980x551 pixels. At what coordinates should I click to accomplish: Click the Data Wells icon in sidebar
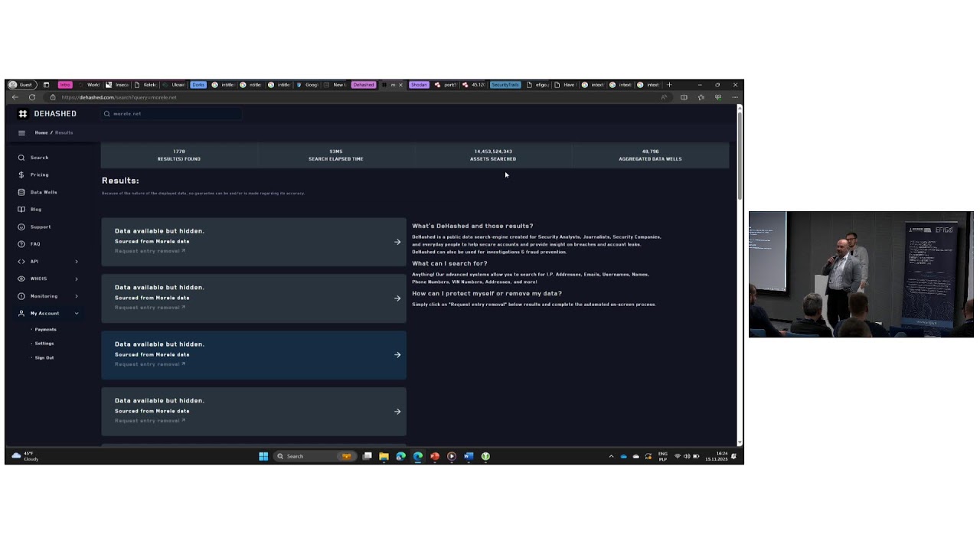click(x=21, y=192)
